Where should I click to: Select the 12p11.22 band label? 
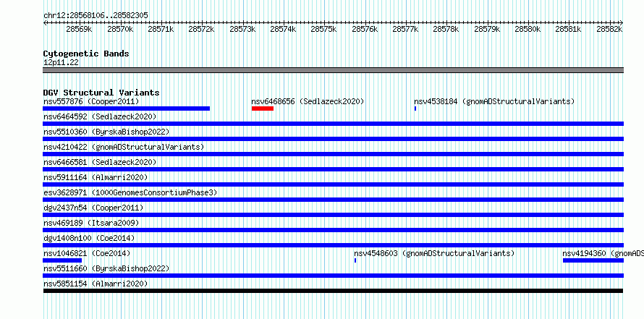[61, 62]
